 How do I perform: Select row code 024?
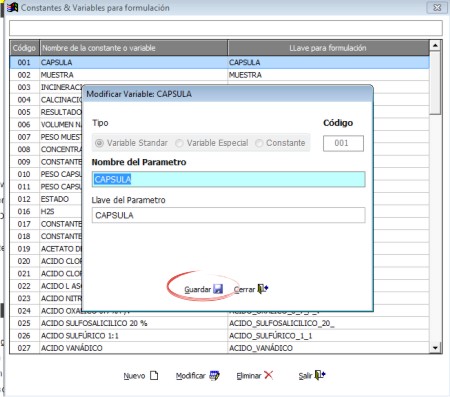coord(24,311)
